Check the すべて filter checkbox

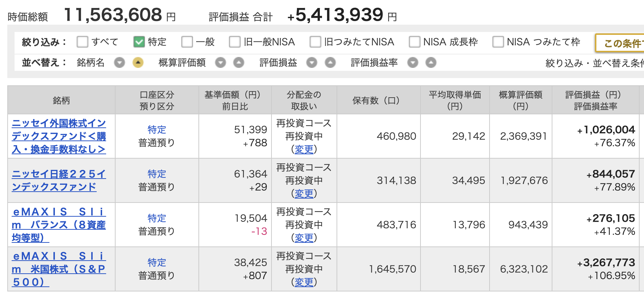82,42
